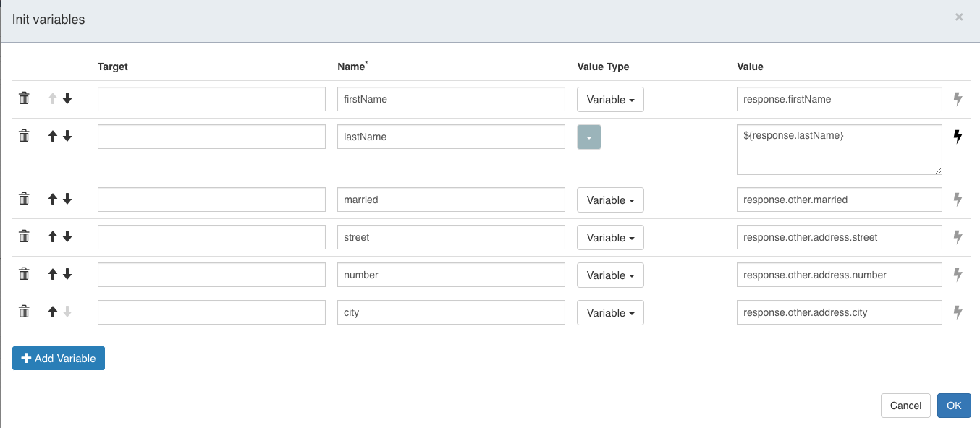
Task: Click the Name column header
Action: click(x=351, y=66)
